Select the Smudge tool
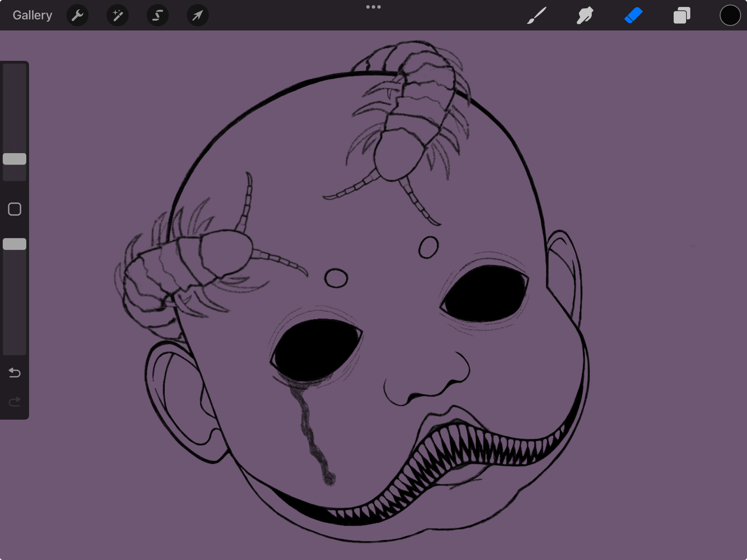This screenshot has width=747, height=560. pyautogui.click(x=585, y=15)
